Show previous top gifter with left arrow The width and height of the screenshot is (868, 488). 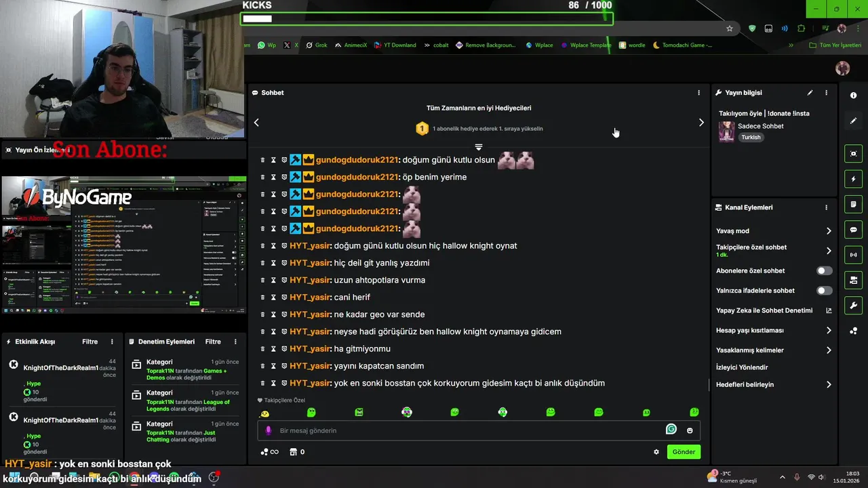point(256,123)
